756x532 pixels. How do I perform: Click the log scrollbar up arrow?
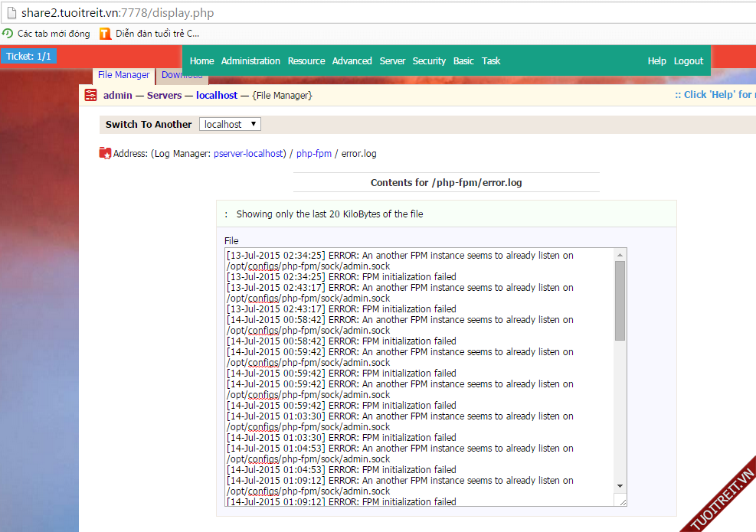pos(620,253)
